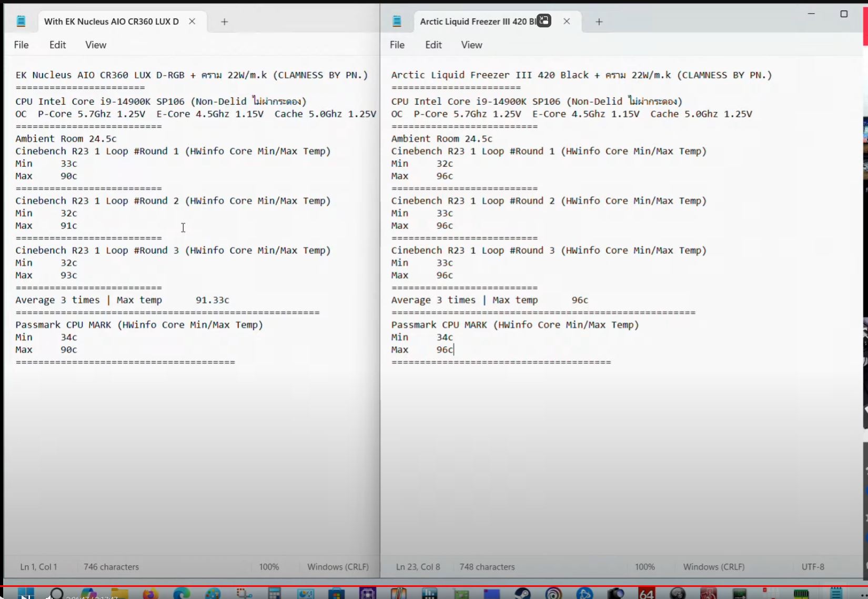Viewport: 868px width, 599px height.
Task: Close the Arctic Liquid Freezer III tab
Action: (x=567, y=22)
